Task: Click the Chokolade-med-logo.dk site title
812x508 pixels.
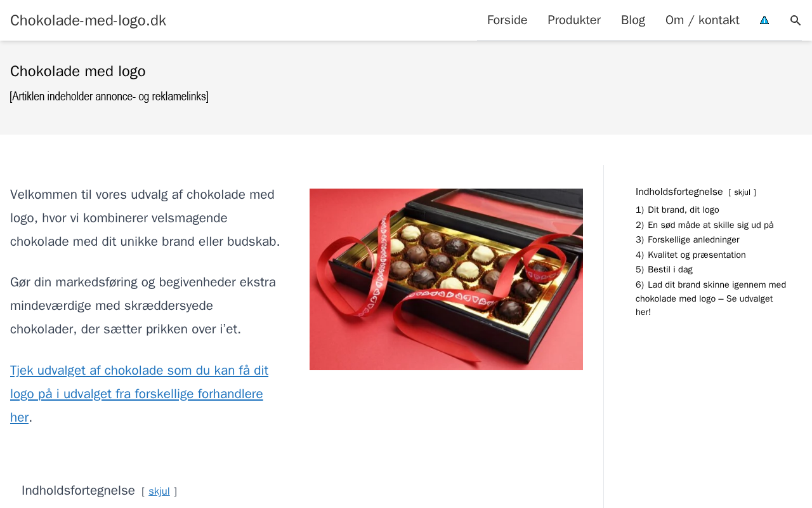Action: pyautogui.click(x=88, y=20)
